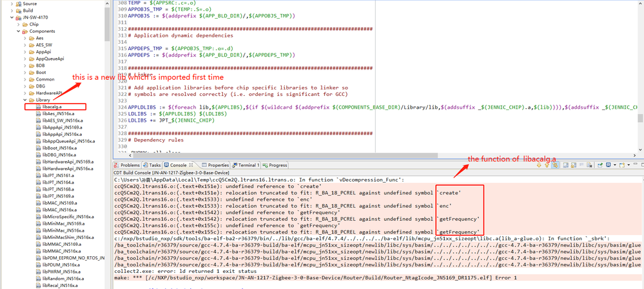Select libMiniMacShim_JN516x.a file

click(x=65, y=238)
